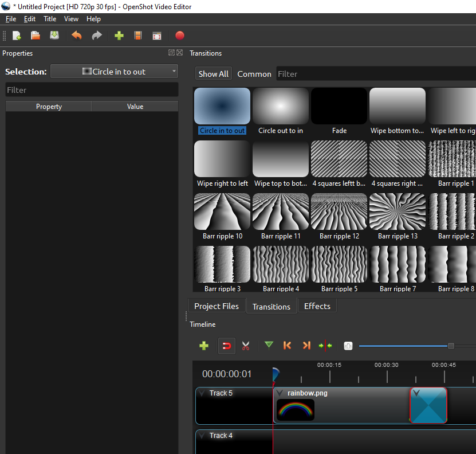Toggle the razor scissors tool

[x=246, y=346]
